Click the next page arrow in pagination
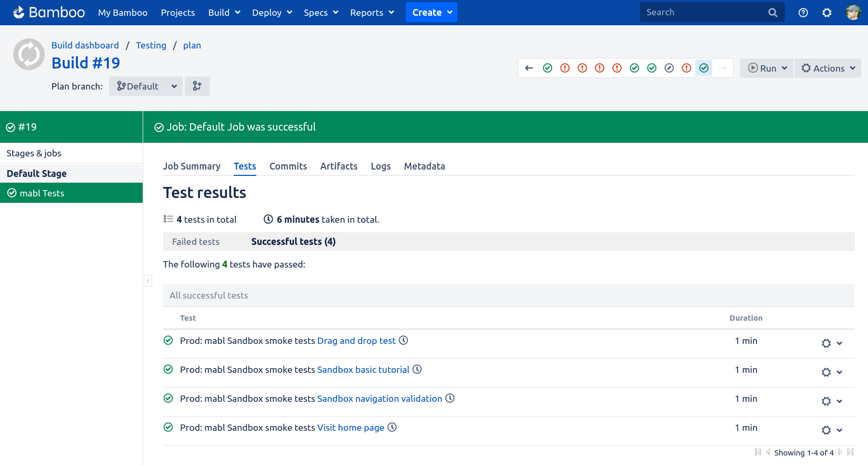The image size is (868, 465). pyautogui.click(x=840, y=452)
